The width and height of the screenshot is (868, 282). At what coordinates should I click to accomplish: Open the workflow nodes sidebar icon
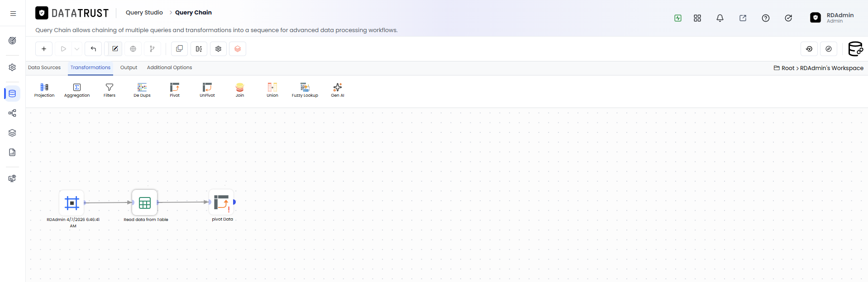click(x=13, y=113)
